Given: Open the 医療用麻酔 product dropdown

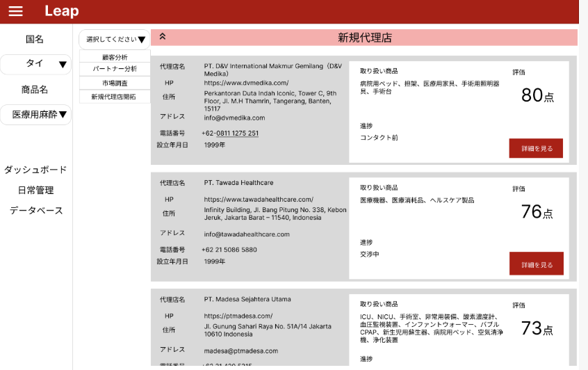Looking at the screenshot, I should point(36,115).
